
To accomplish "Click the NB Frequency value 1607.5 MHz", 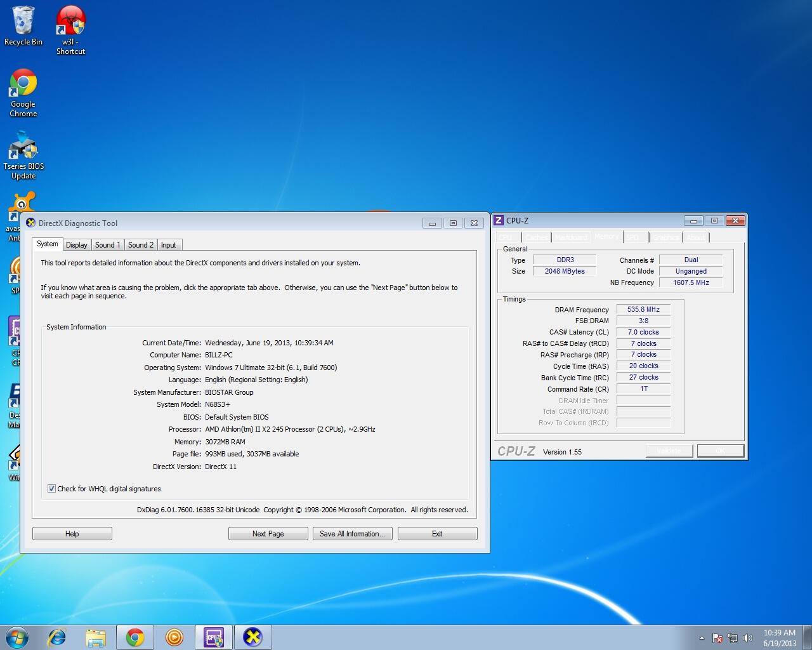I will pyautogui.click(x=691, y=283).
